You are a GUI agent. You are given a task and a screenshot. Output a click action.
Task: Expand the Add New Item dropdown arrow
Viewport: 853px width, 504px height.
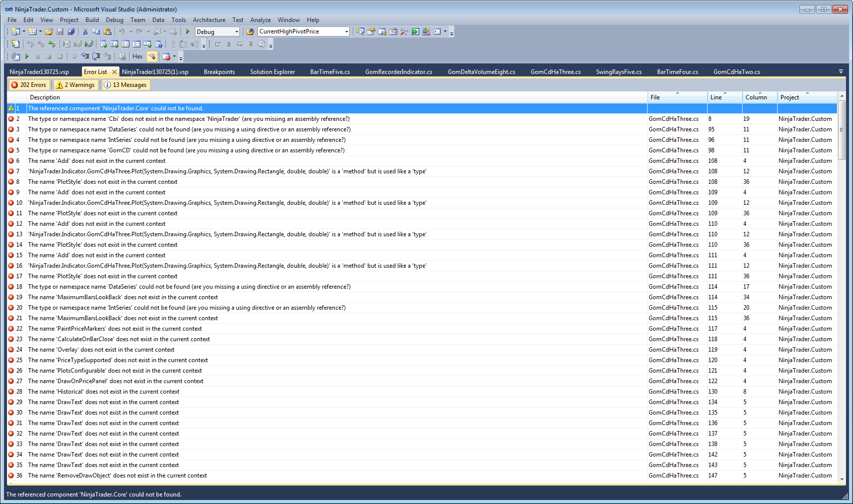point(40,31)
